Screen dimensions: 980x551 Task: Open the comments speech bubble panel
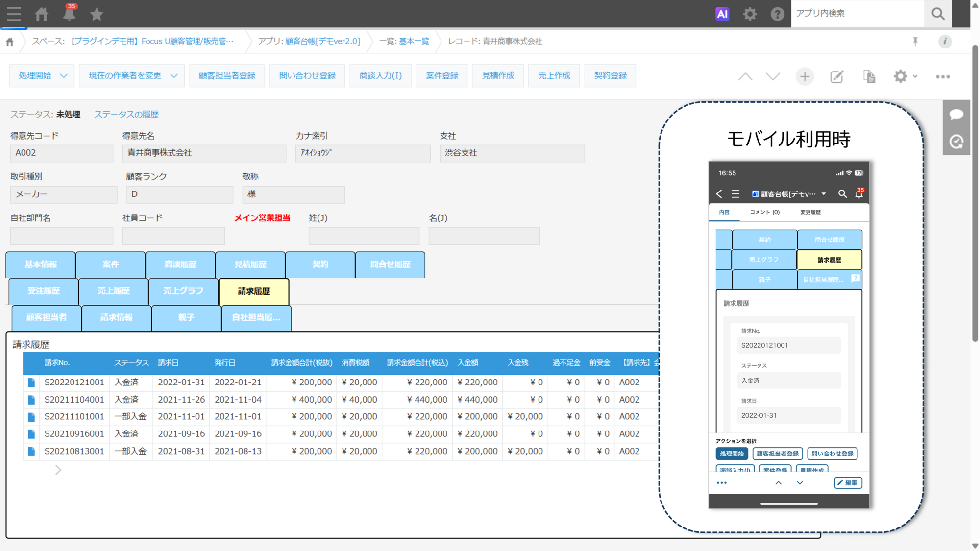coord(956,114)
